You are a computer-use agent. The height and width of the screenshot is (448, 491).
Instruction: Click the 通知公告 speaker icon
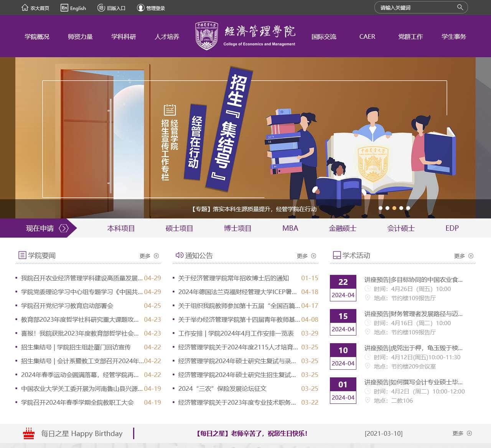click(x=179, y=255)
